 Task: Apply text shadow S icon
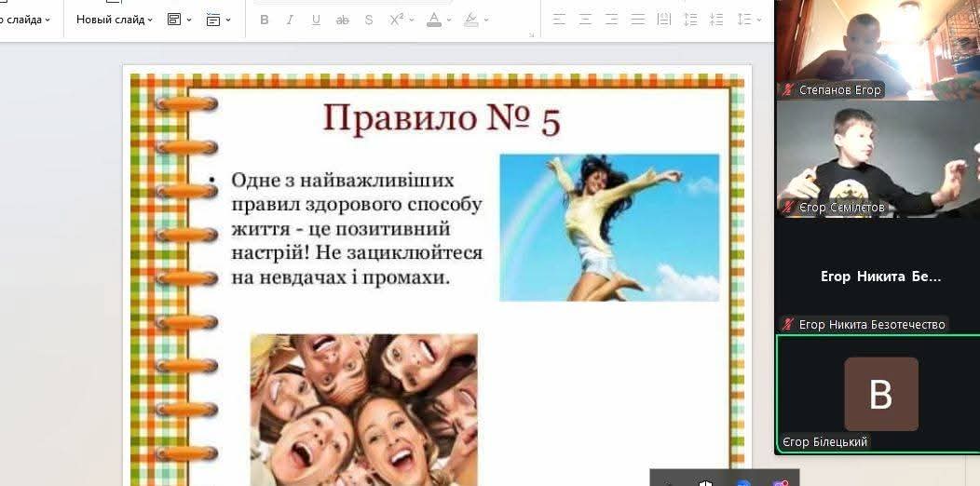pos(369,20)
